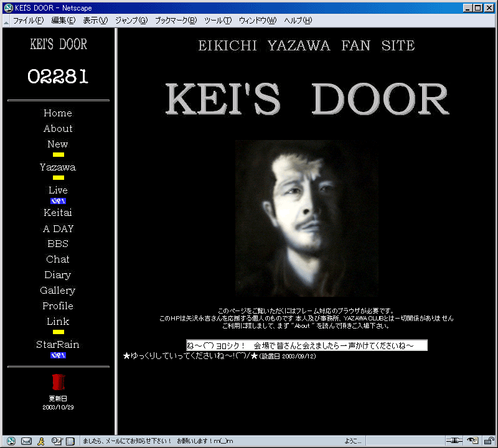
Task: Click the Netscape logo in title bar
Action: click(x=8, y=7)
